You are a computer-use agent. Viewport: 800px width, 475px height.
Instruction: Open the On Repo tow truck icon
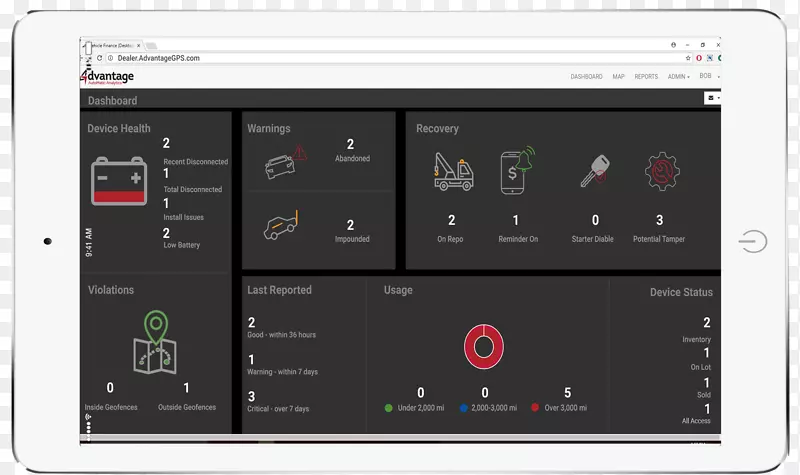(x=453, y=172)
